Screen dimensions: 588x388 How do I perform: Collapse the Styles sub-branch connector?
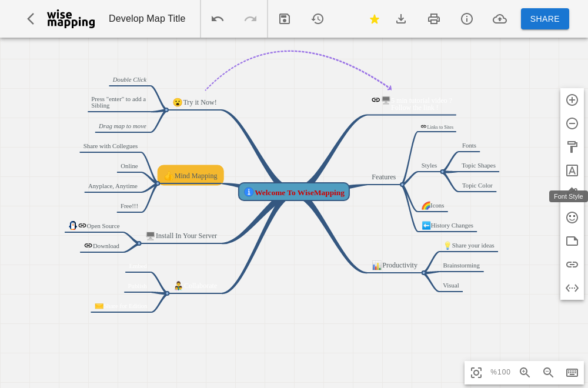click(443, 172)
